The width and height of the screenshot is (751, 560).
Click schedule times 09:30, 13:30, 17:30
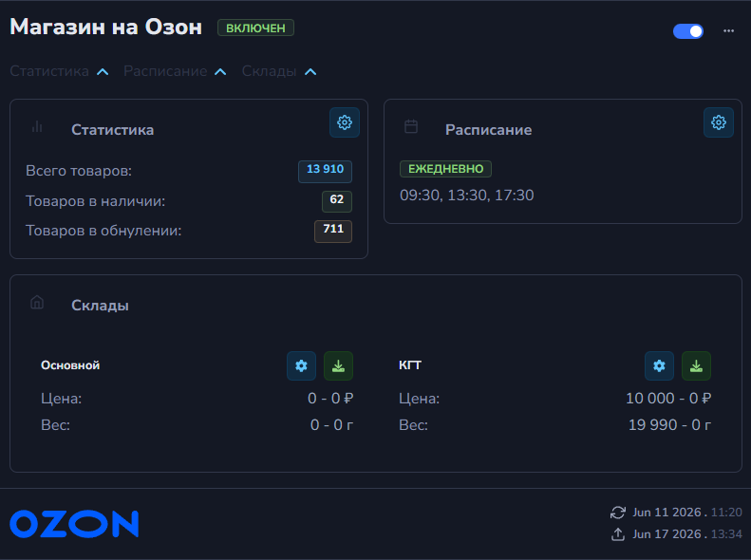coord(467,196)
